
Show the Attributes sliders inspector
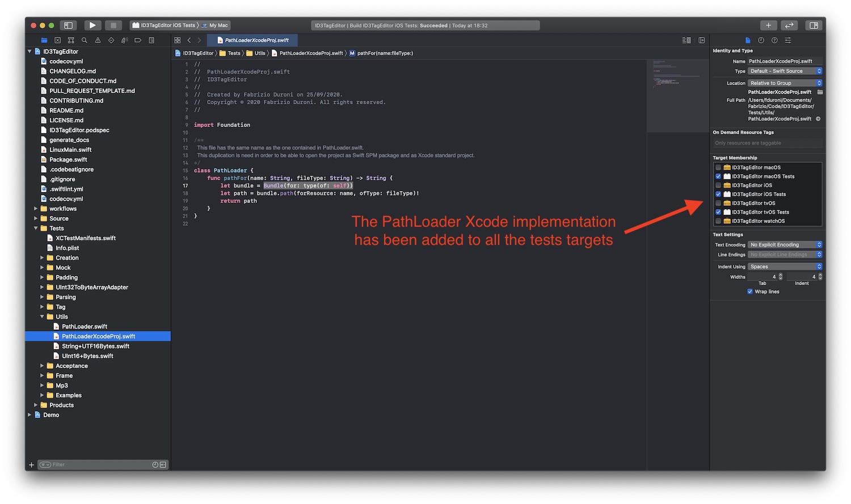coord(788,40)
